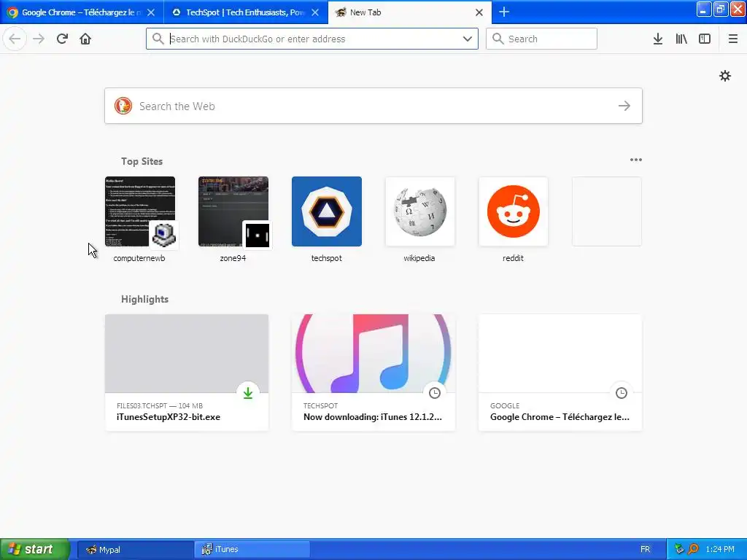Open the downloads panel
The width and height of the screenshot is (747, 560).
point(658,39)
